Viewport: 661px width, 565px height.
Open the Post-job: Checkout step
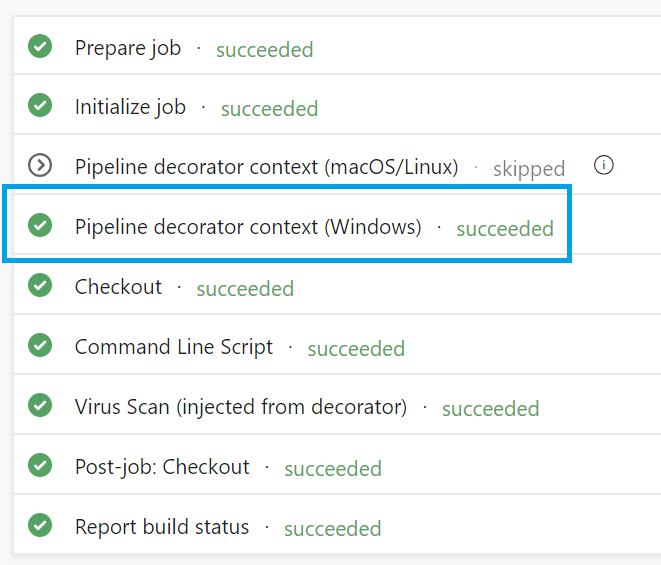[162, 467]
